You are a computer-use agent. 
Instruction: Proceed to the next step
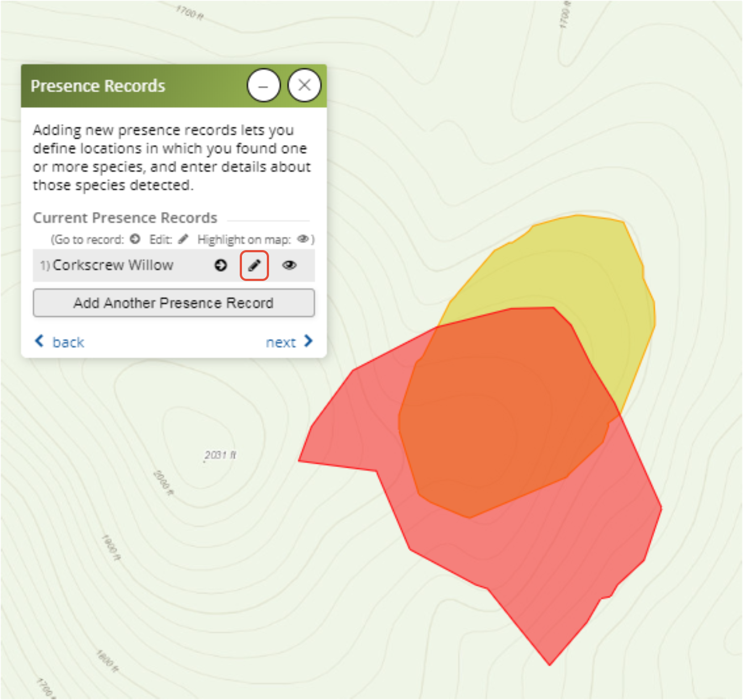(x=289, y=342)
